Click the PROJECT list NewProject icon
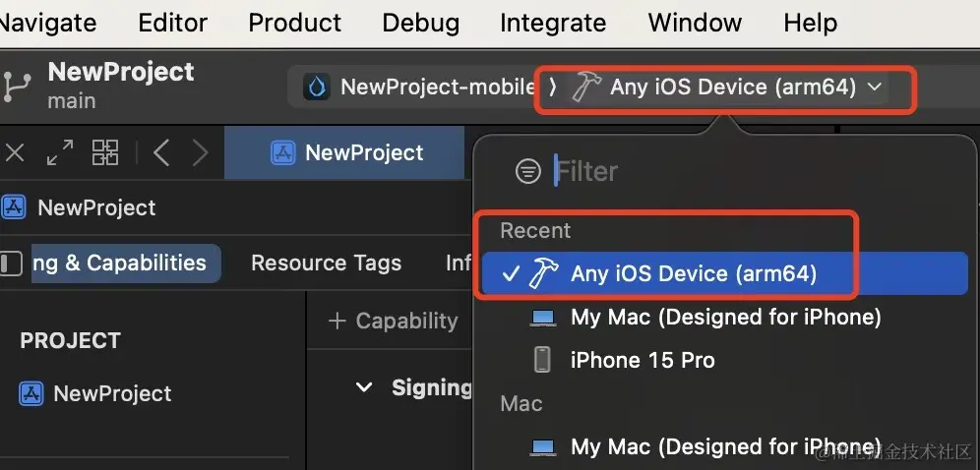 31,394
